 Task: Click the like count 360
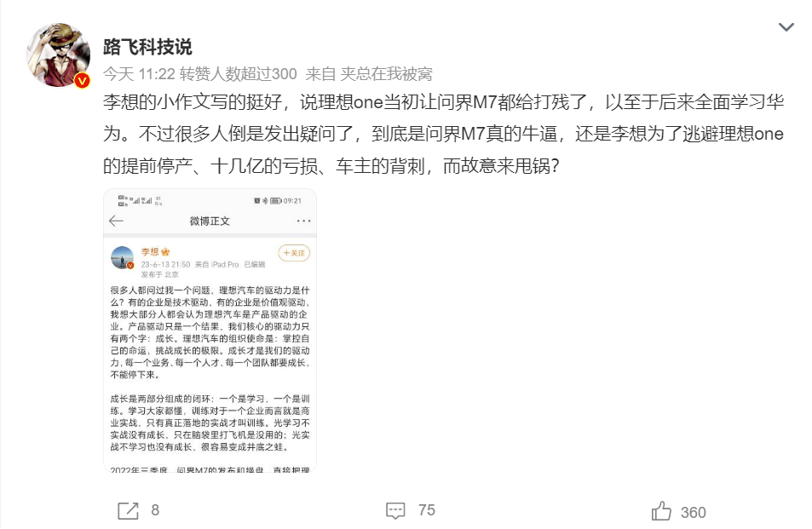[x=694, y=513]
